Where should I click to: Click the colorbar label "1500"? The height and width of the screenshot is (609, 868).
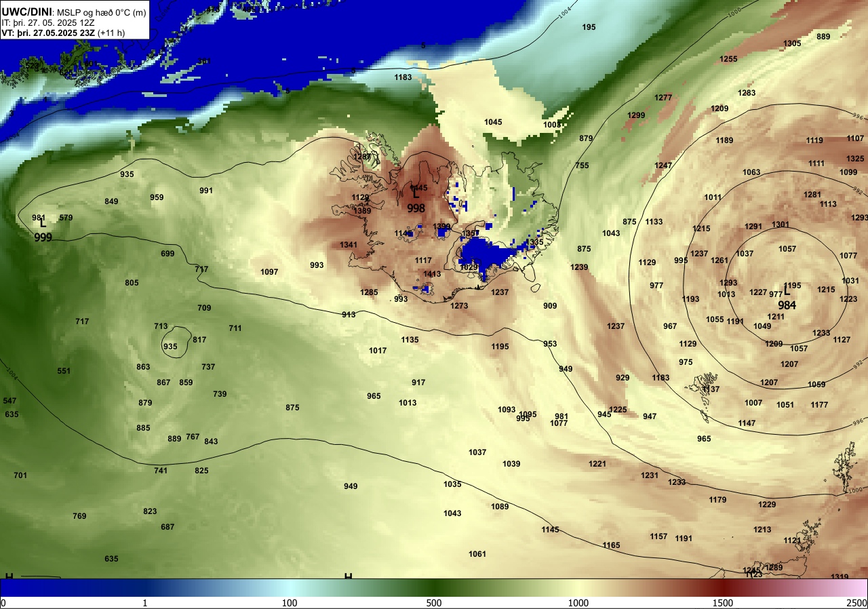(723, 603)
